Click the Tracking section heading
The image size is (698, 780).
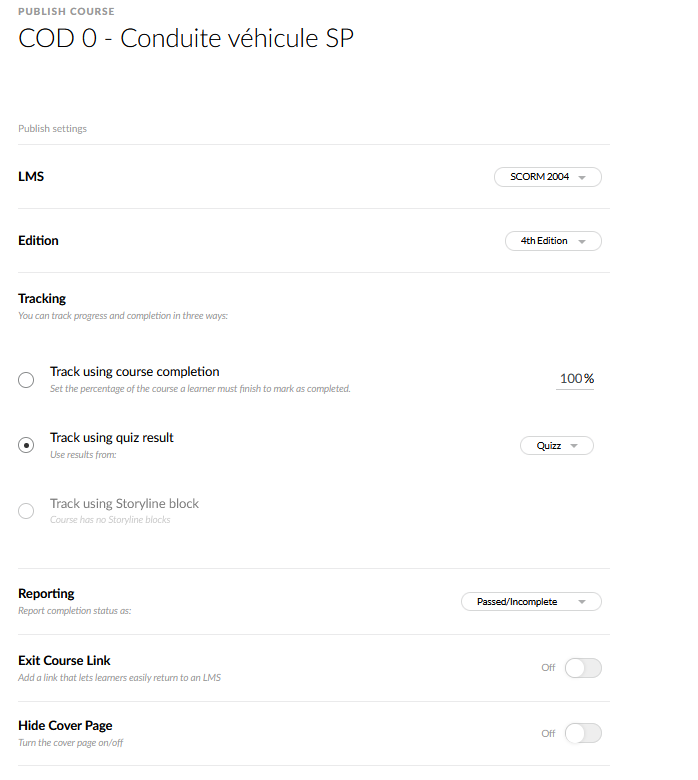coord(42,299)
